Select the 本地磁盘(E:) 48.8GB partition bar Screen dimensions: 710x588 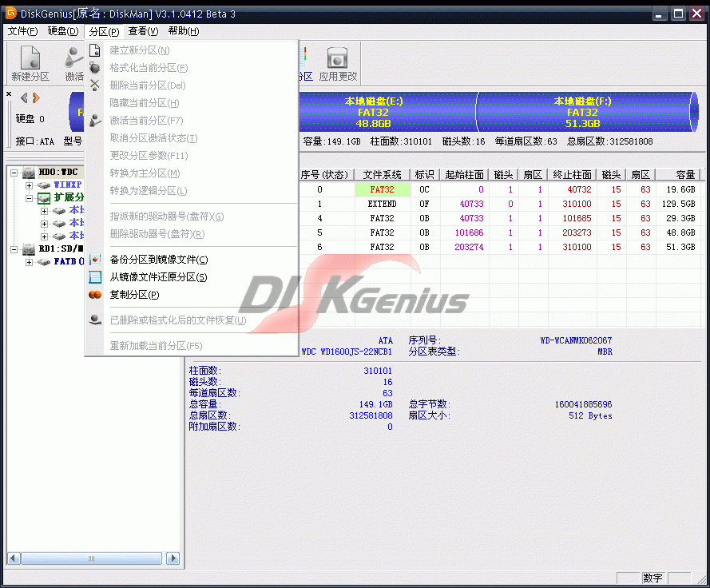[387, 112]
